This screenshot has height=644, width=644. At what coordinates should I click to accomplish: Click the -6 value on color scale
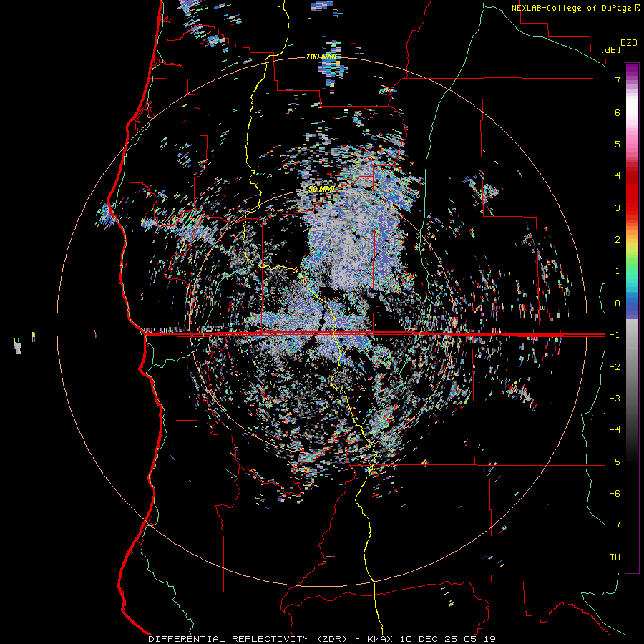coord(615,494)
